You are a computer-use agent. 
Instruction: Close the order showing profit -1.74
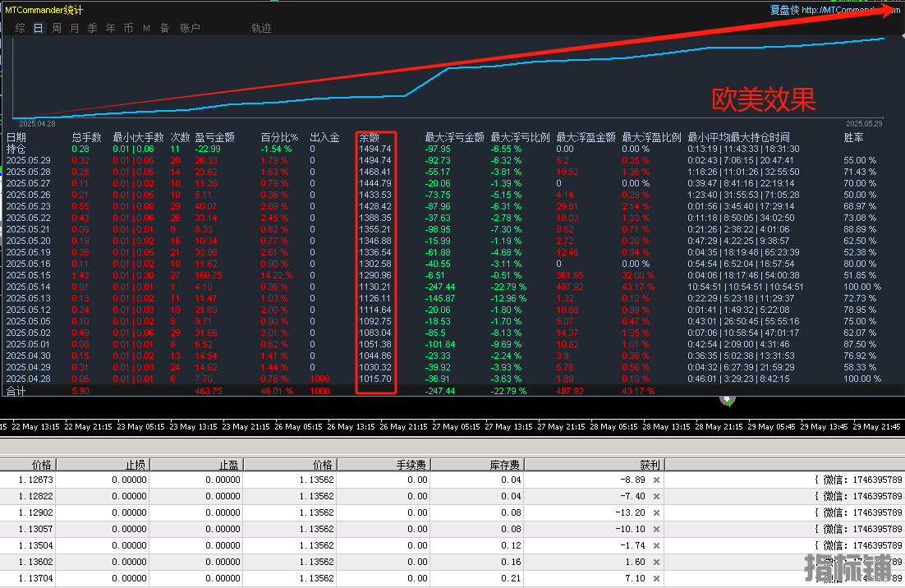click(x=656, y=546)
